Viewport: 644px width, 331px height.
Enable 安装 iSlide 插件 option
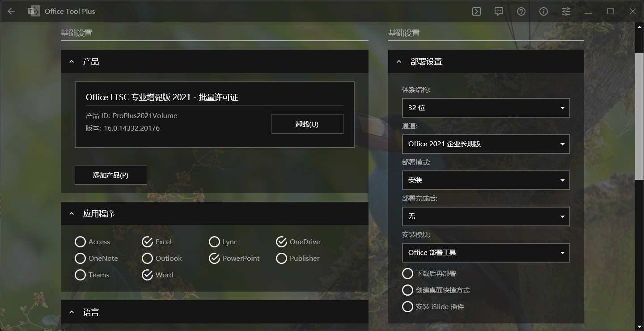[x=433, y=306]
